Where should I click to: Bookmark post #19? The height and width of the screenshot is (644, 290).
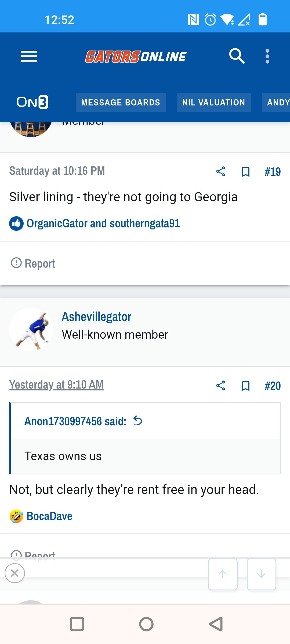click(x=245, y=172)
